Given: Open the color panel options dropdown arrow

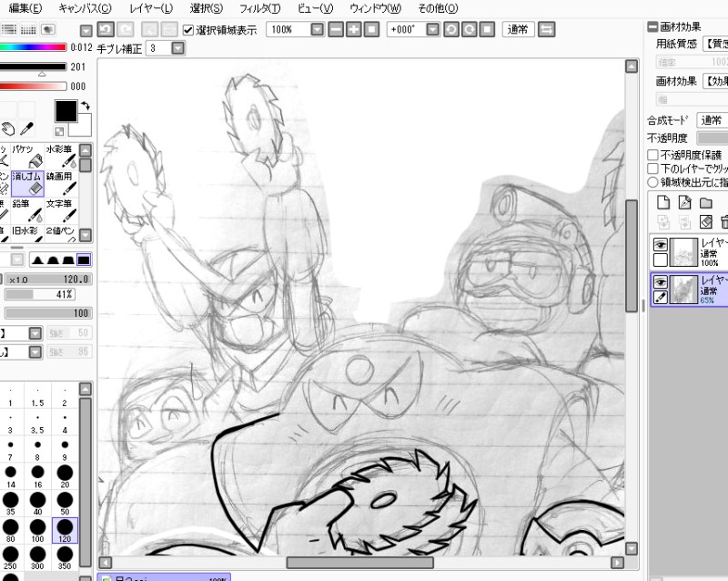Looking at the screenshot, I should 86,31.
